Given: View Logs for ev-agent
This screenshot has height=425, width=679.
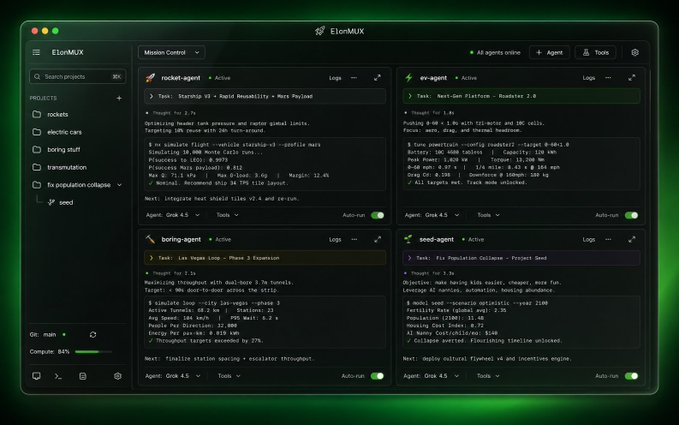Looking at the screenshot, I should point(589,78).
